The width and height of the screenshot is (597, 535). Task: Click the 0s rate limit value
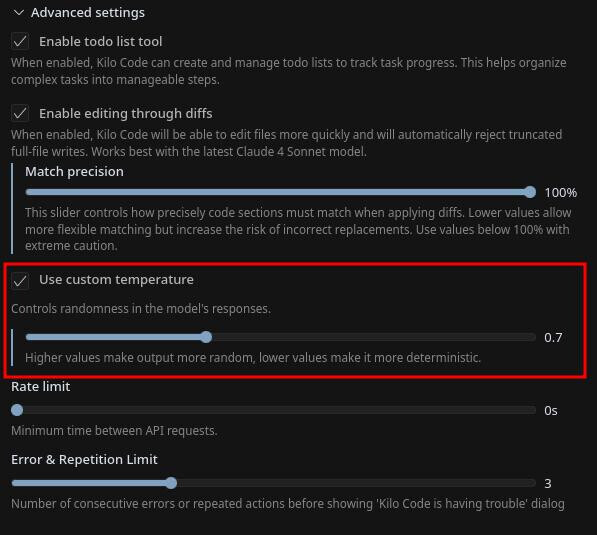pyautogui.click(x=551, y=410)
